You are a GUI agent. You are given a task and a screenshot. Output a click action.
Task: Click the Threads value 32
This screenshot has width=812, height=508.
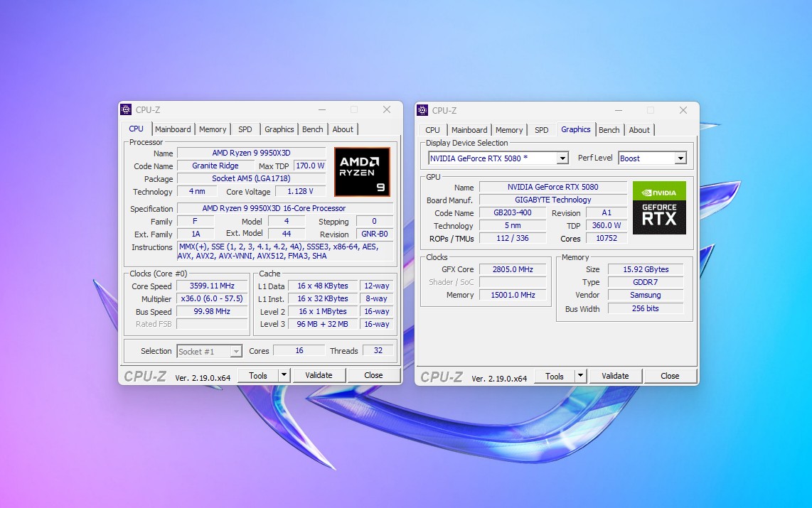pyautogui.click(x=378, y=350)
